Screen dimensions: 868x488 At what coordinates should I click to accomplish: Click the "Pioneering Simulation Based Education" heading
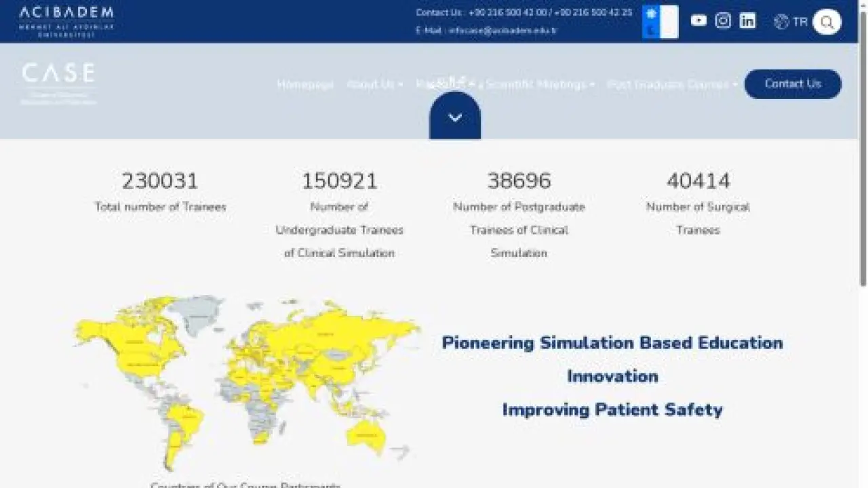(612, 343)
